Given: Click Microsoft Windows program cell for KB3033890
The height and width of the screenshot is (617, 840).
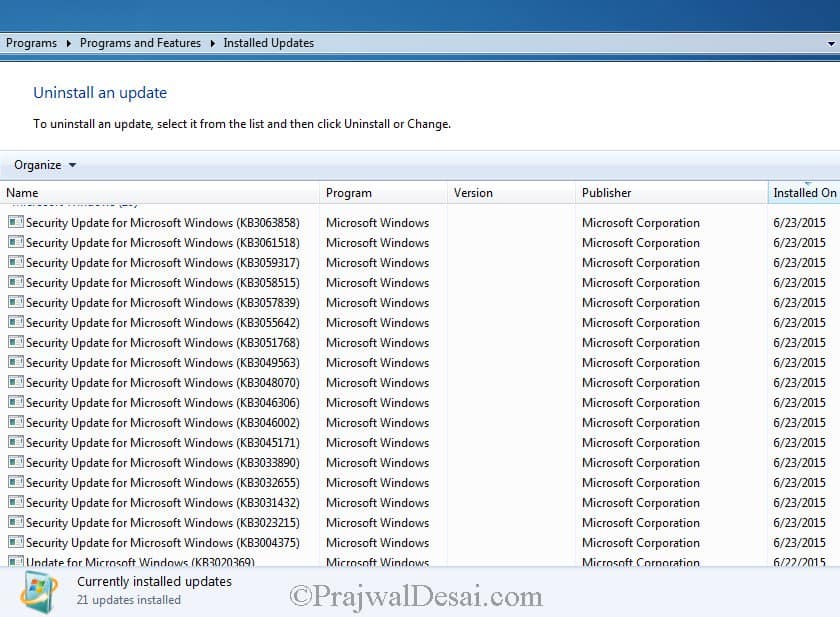Looking at the screenshot, I should point(377,462).
